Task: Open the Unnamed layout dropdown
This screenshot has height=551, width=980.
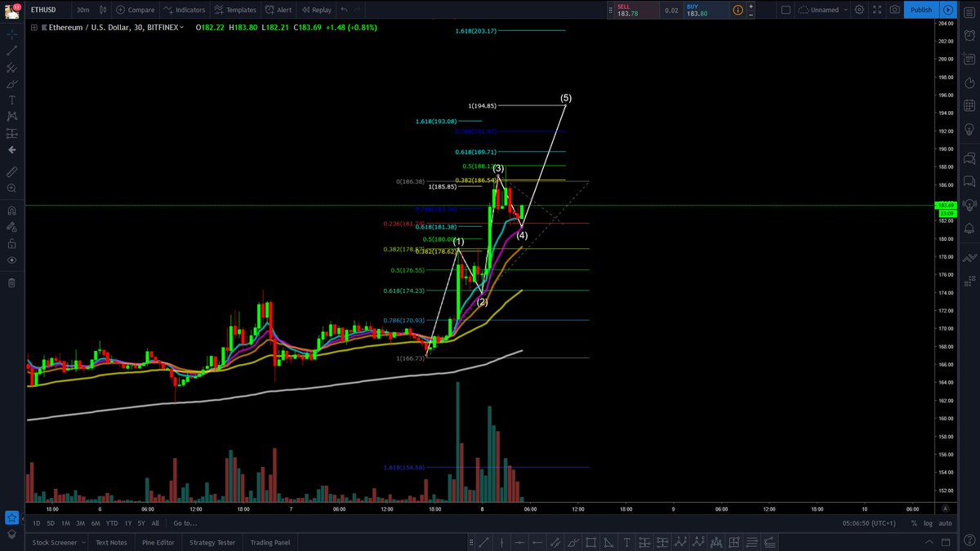Action: 824,10
